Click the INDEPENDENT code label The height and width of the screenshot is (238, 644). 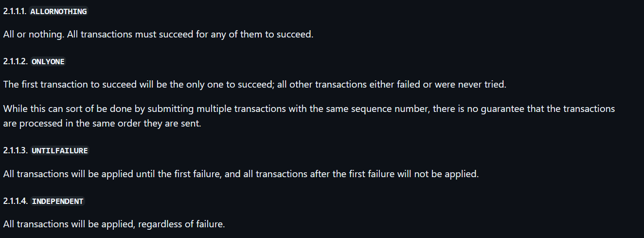pos(58,201)
